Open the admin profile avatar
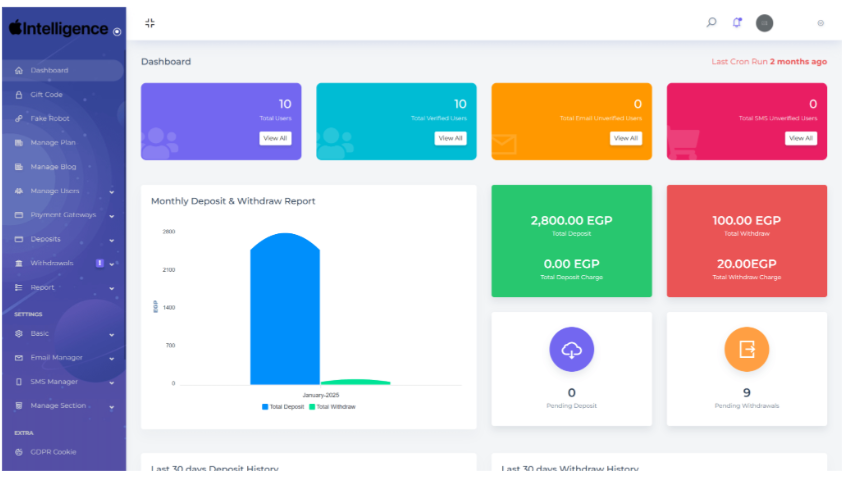Screen dimensions: 844x482 (x=764, y=22)
